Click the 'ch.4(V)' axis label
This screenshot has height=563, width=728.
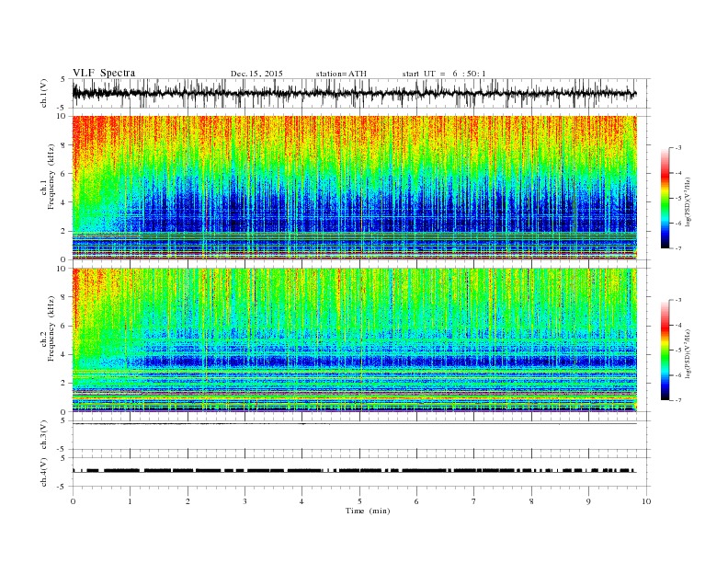tap(43, 472)
